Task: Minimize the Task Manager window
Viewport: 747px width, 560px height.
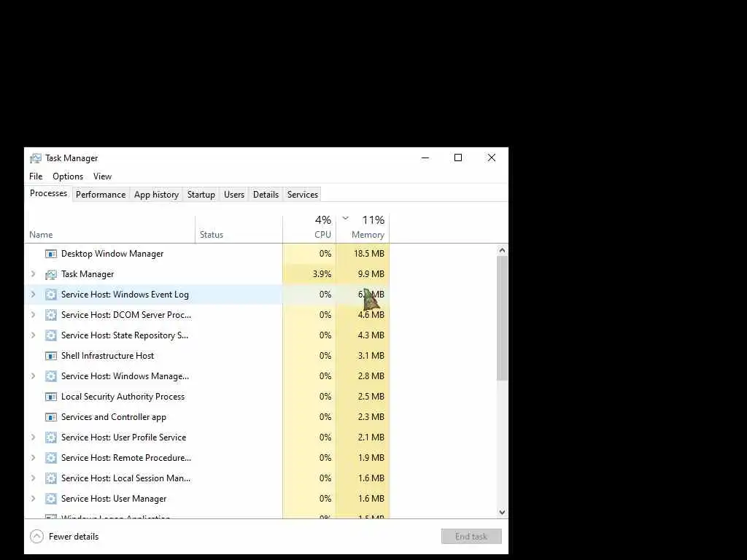Action: pyautogui.click(x=425, y=158)
